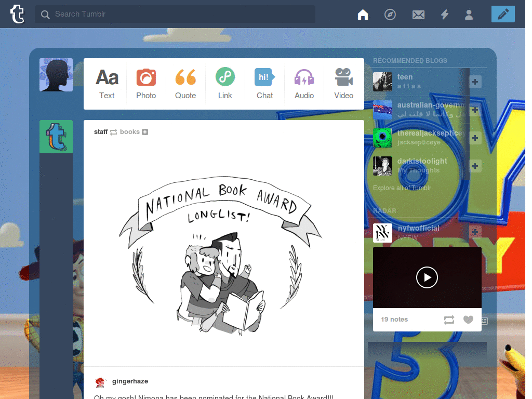Follow the teen blog
Viewport: 532px width, 399px height.
click(x=475, y=82)
